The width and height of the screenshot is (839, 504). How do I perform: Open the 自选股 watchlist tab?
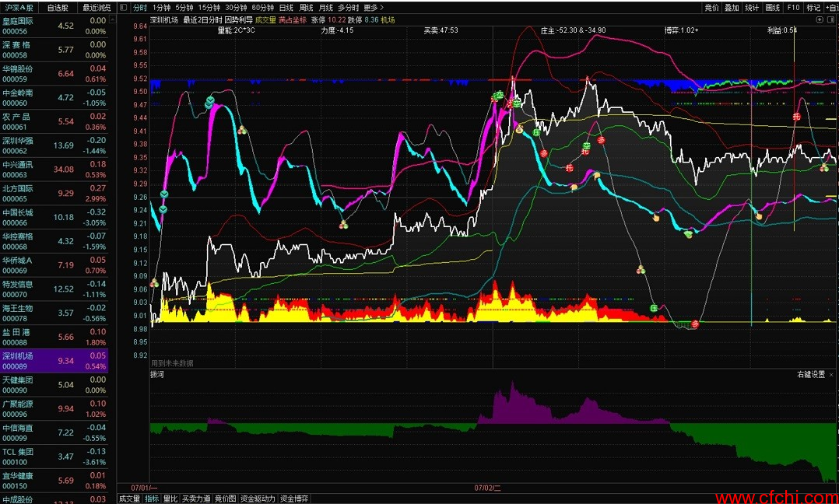58,8
